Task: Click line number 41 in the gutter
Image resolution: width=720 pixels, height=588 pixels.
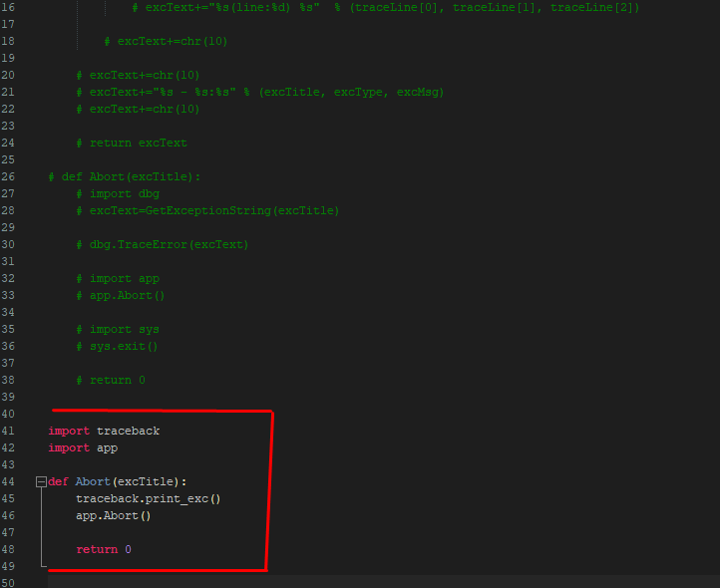Action: (x=8, y=431)
